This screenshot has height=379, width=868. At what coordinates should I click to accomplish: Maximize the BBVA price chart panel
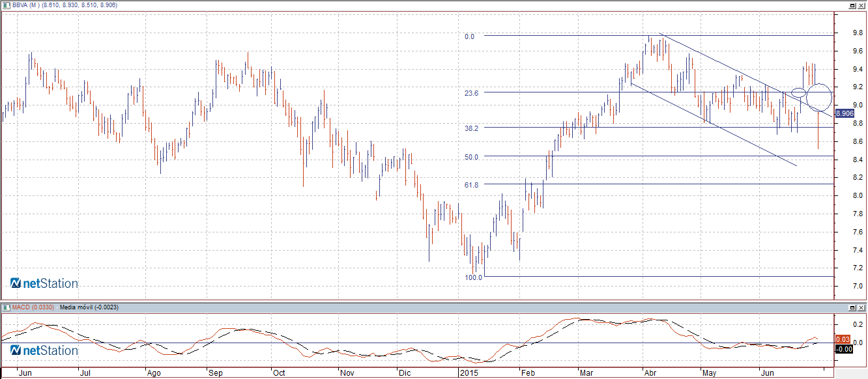[852, 5]
